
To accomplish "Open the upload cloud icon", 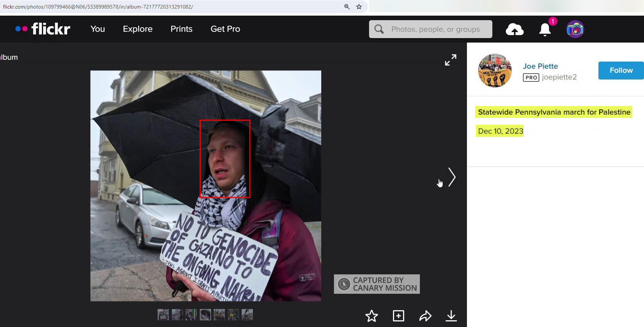I will pyautogui.click(x=514, y=29).
